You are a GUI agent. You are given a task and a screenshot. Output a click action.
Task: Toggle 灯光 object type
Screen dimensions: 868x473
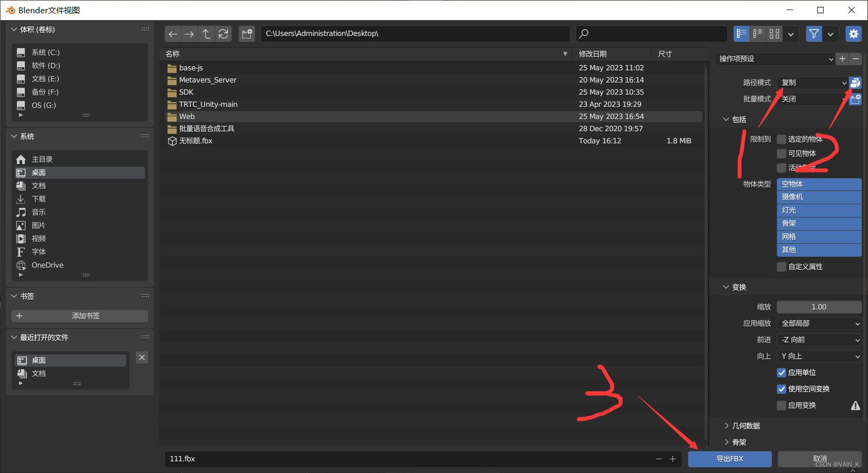[x=819, y=210]
